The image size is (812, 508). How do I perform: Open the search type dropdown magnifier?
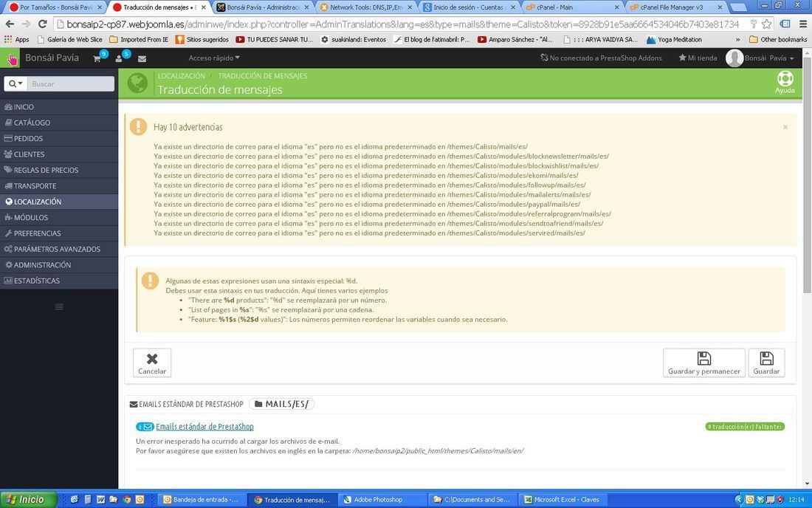click(16, 84)
